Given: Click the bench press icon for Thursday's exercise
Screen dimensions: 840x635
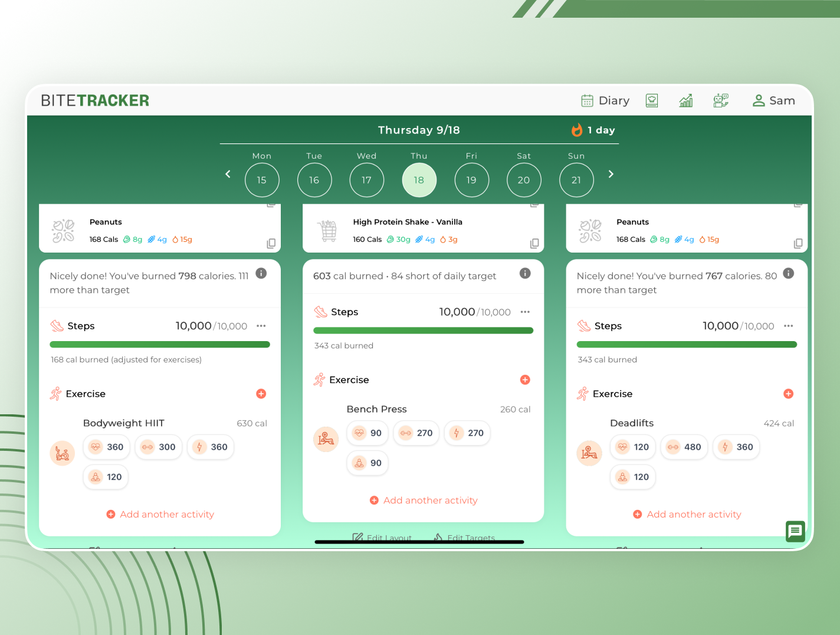Looking at the screenshot, I should point(326,439).
